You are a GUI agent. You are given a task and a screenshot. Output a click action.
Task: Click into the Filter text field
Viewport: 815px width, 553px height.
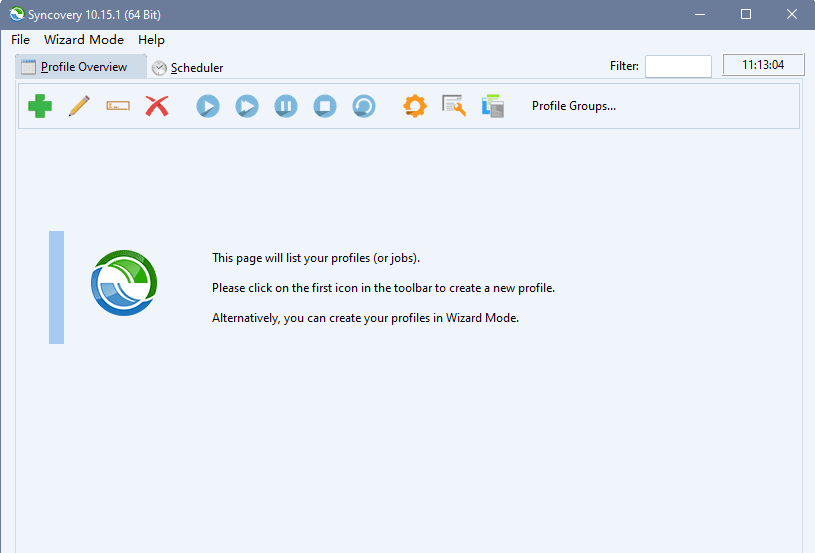click(x=678, y=66)
